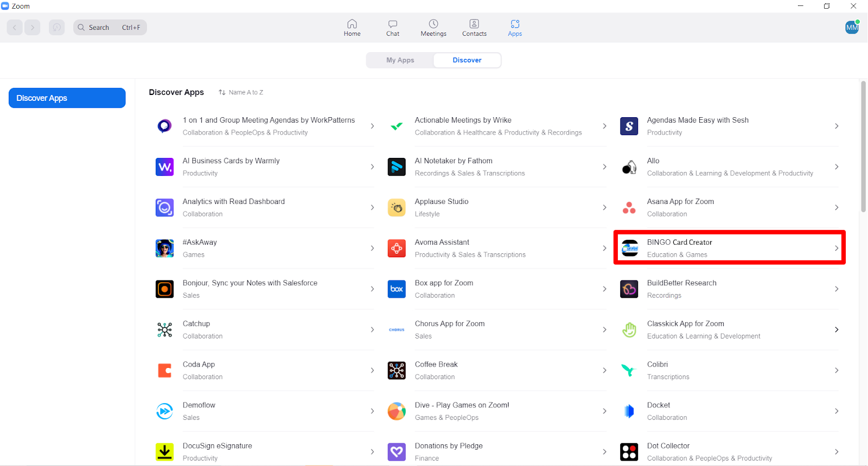Switch to the Meetings tab
The height and width of the screenshot is (466, 868).
pyautogui.click(x=433, y=28)
